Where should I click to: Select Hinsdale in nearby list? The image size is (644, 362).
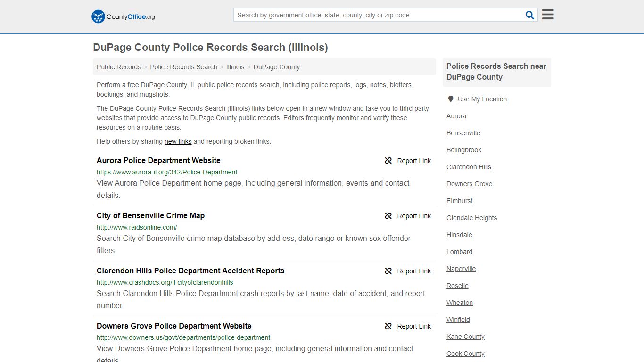coord(459,235)
